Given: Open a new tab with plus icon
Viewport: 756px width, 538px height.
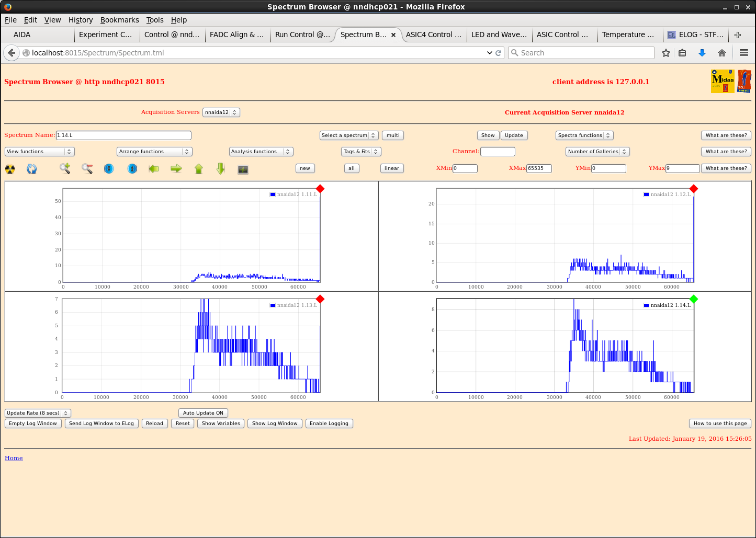Looking at the screenshot, I should [x=738, y=35].
